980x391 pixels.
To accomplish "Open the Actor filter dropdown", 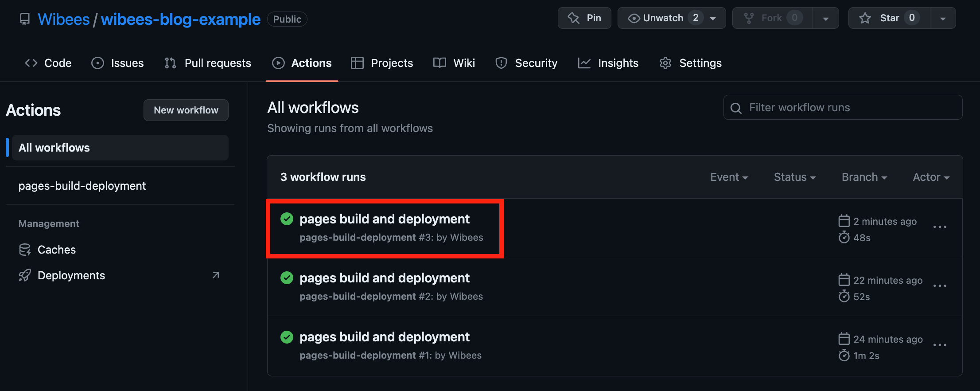I will (x=931, y=177).
